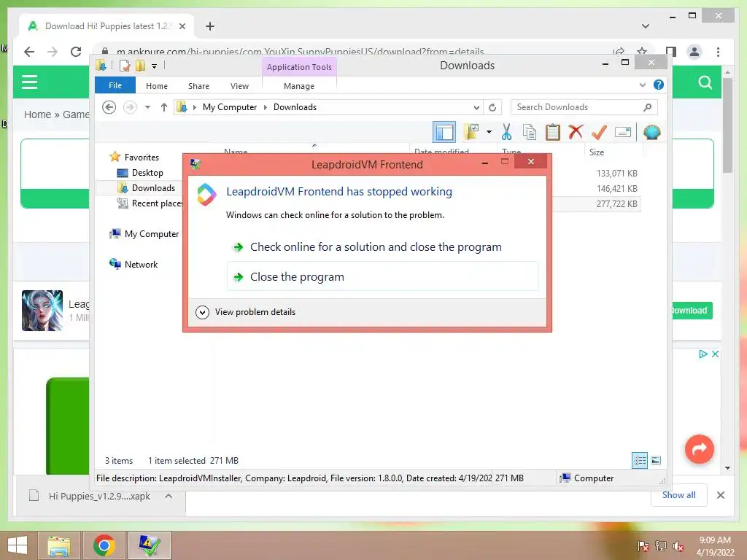747x560 pixels.
Task: Switch to Details view icon in status bar
Action: click(640, 460)
